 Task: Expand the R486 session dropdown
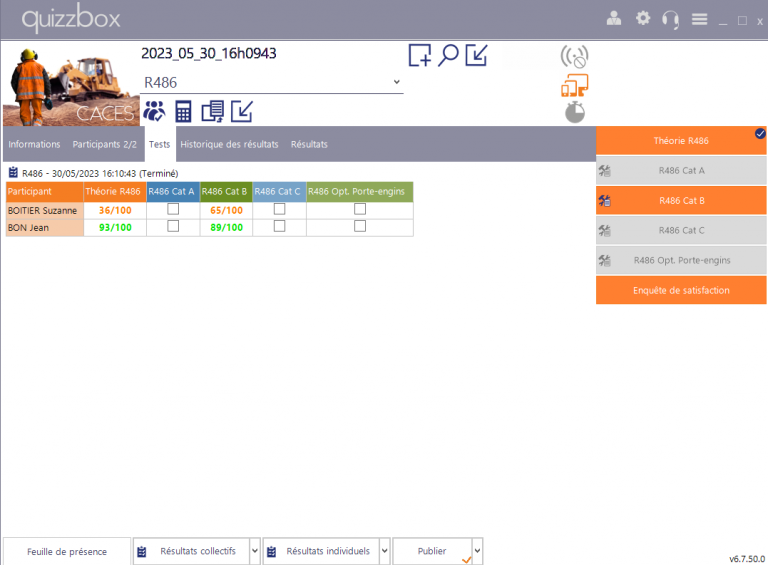(x=396, y=82)
